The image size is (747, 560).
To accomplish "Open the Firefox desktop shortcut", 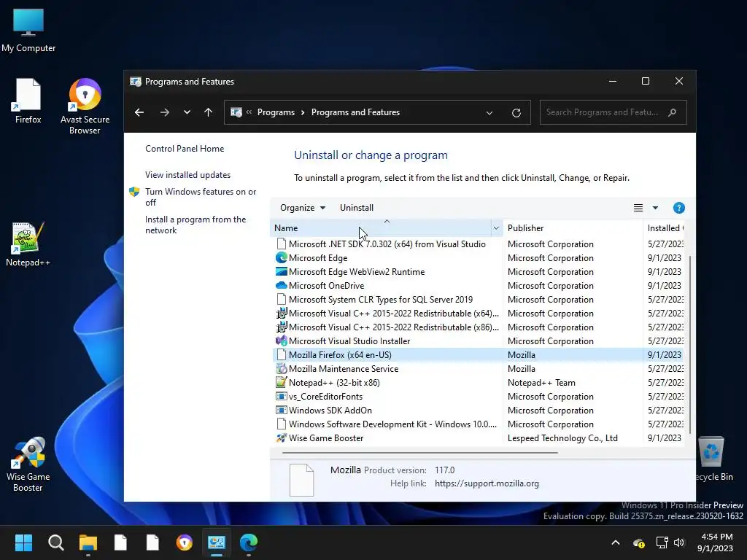I will coord(28,101).
